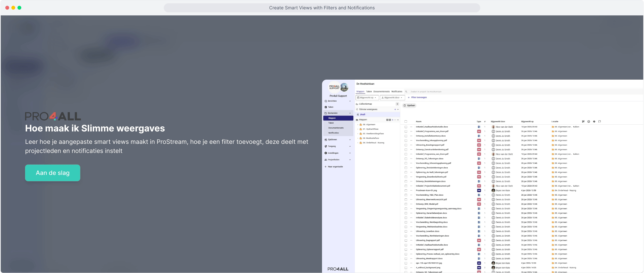Open row options for Ontwerp_VO_Tekeningen.docx

point(411,159)
